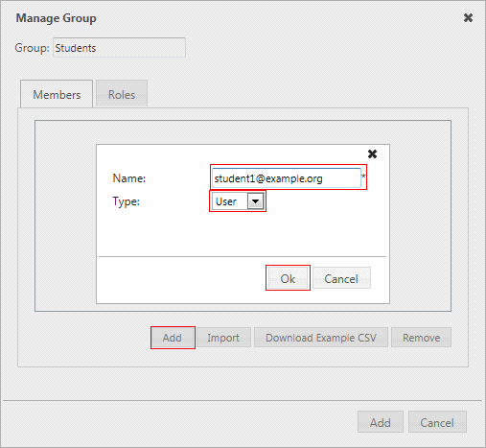486x448 pixels.
Task: Click the Remove button
Action: coord(422,338)
